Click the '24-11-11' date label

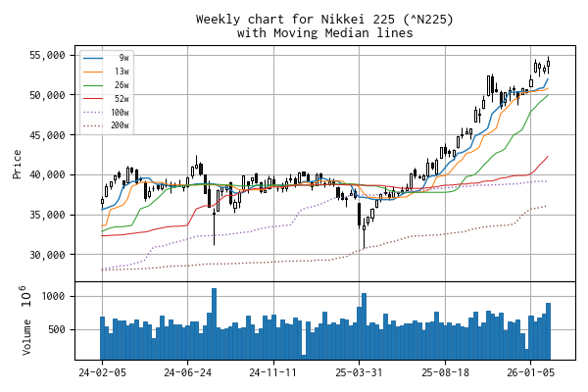point(273,372)
